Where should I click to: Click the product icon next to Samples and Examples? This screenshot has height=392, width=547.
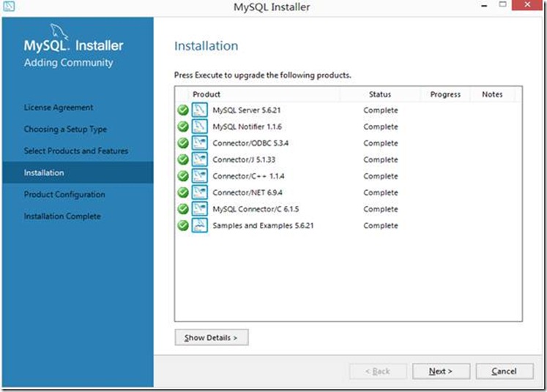200,225
